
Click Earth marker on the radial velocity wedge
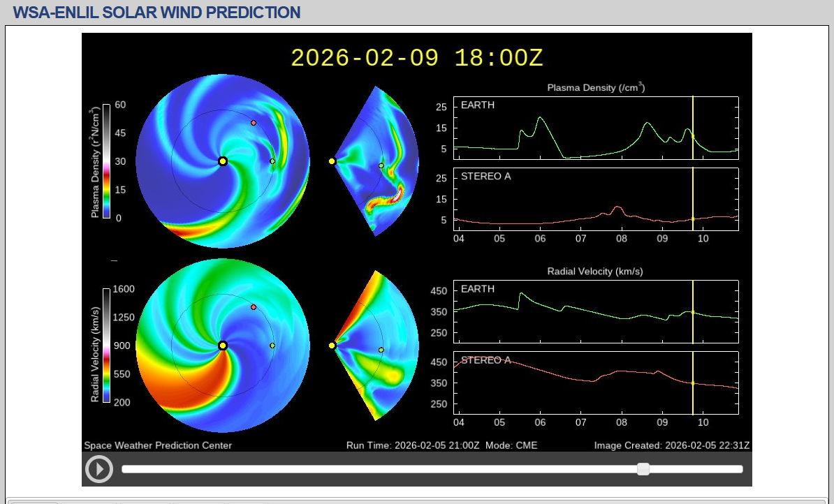coord(381,350)
